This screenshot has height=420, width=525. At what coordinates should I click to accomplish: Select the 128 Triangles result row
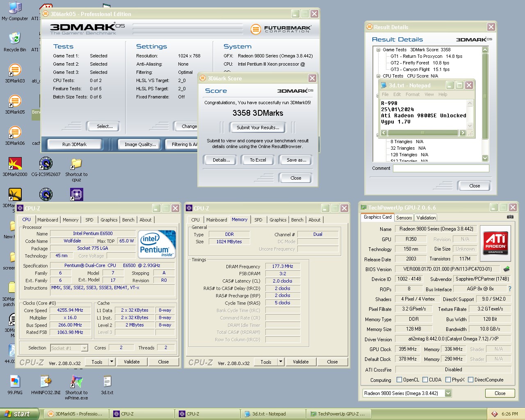click(409, 155)
